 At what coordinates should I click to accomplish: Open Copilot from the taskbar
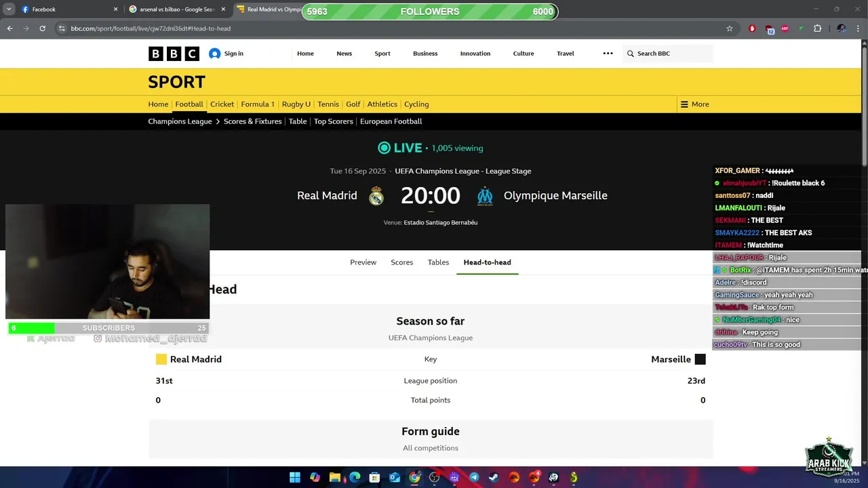[x=315, y=477]
